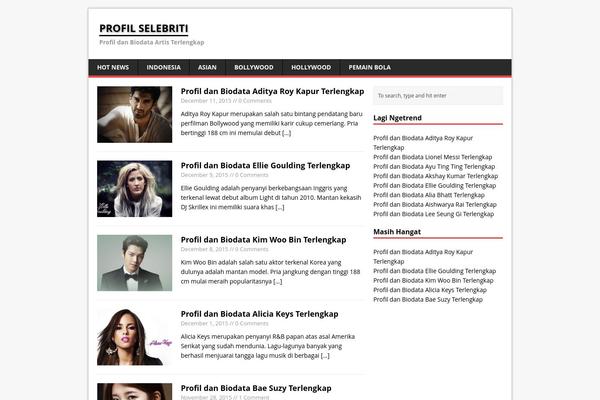Open Ellie Goulding in Masih Hangat list
This screenshot has width=600, height=400.
434,271
